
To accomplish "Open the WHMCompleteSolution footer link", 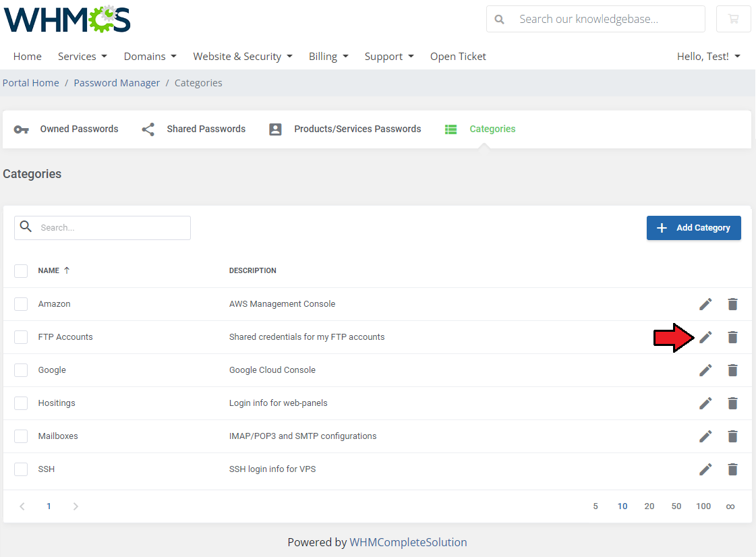I will pyautogui.click(x=408, y=543).
